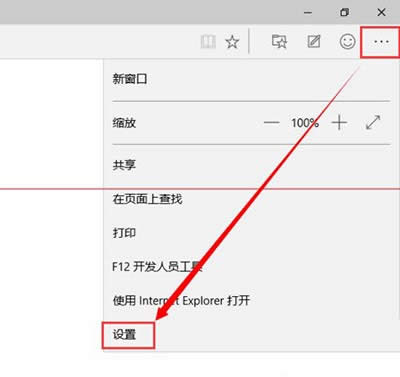Restore down the browser window
This screenshot has height=377, width=400.
tap(345, 12)
